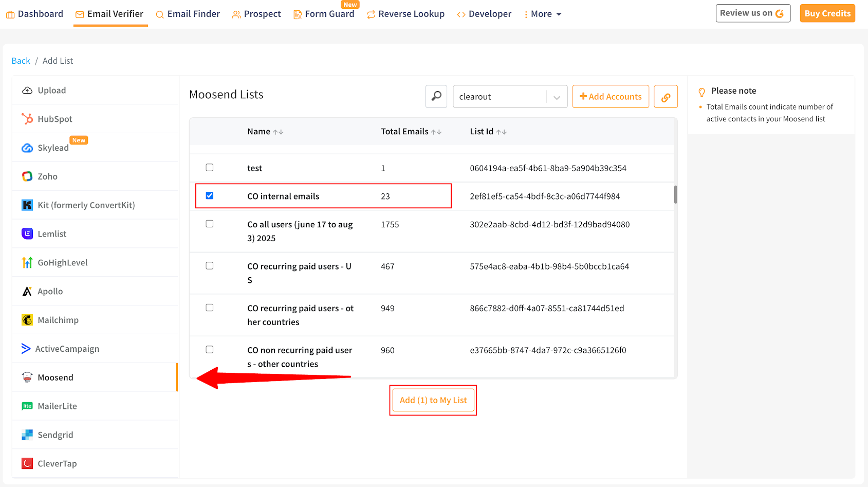Screen dimensions: 868x487
Task: Open the Mailchimp integration from sidebar
Action: (x=27, y=319)
